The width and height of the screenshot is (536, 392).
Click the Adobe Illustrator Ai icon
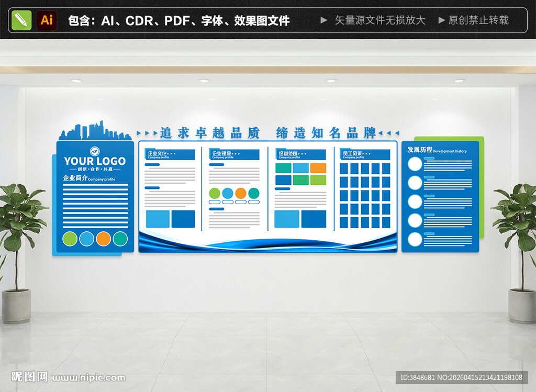tap(47, 20)
